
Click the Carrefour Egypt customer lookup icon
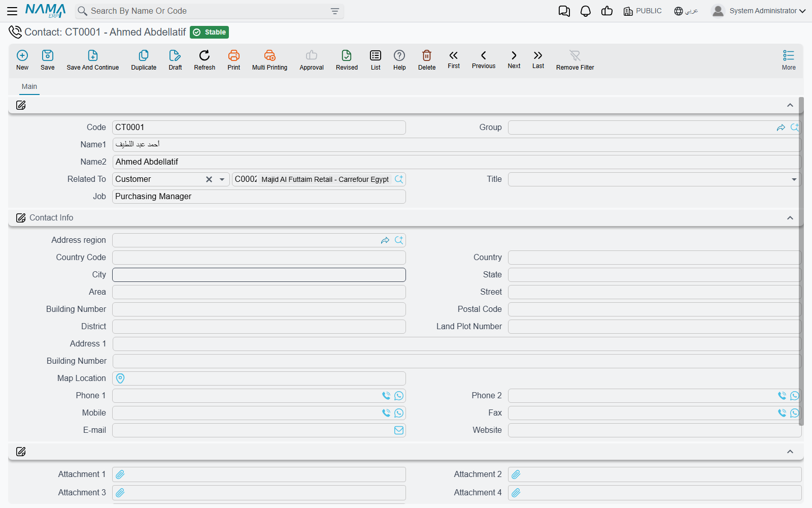(399, 179)
